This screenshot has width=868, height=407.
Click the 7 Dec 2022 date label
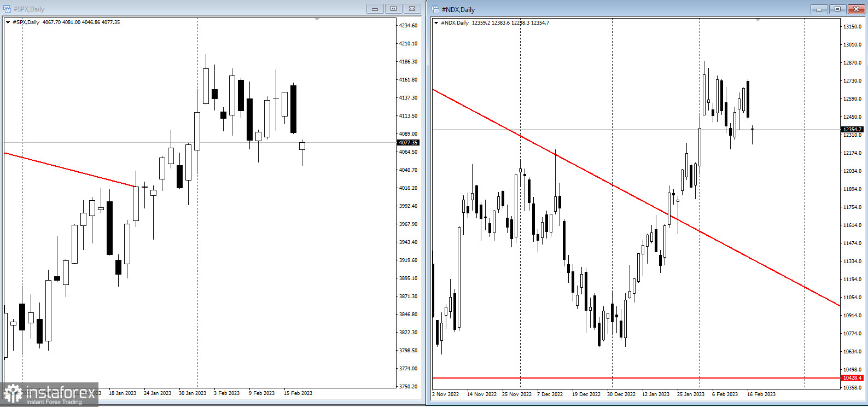coord(550,394)
